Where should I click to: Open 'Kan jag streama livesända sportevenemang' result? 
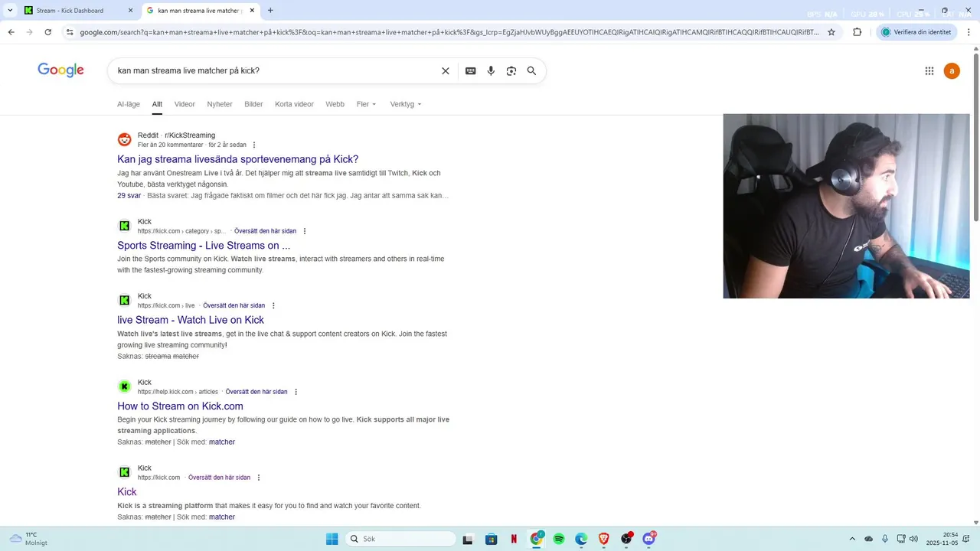(x=237, y=159)
